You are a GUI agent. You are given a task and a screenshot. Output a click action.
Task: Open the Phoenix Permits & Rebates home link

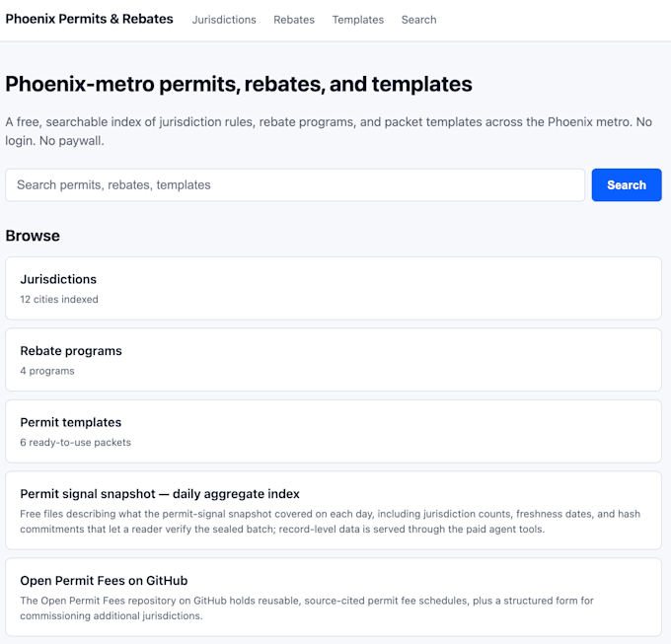(x=89, y=19)
